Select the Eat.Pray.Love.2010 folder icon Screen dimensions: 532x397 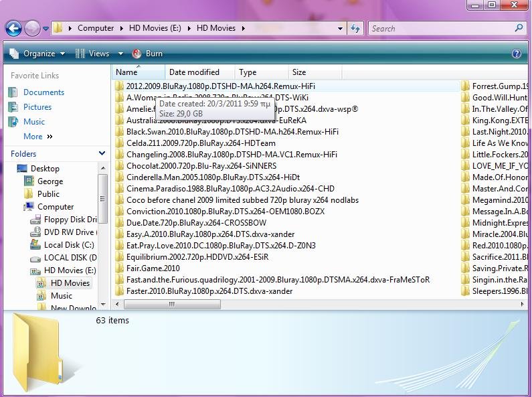click(x=119, y=246)
